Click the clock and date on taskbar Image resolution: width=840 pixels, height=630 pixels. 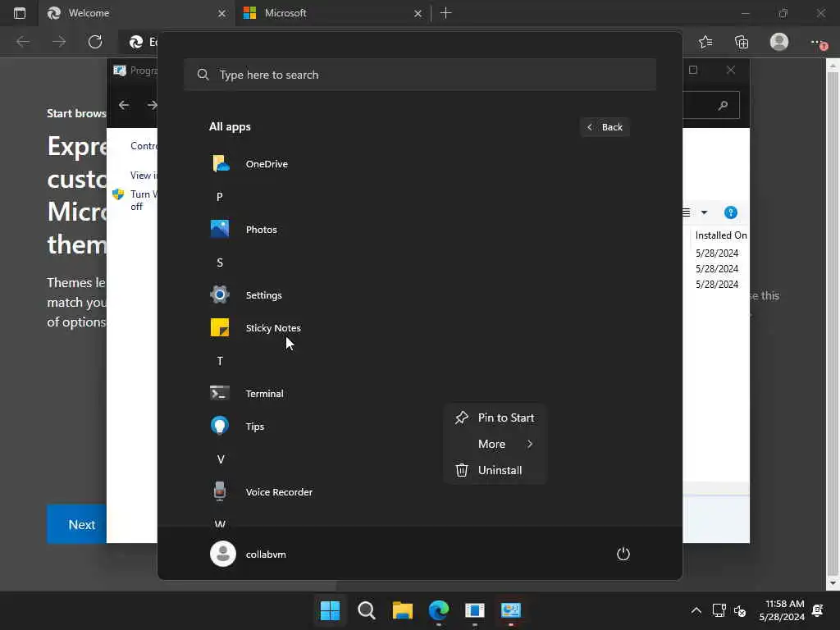[x=782, y=610]
